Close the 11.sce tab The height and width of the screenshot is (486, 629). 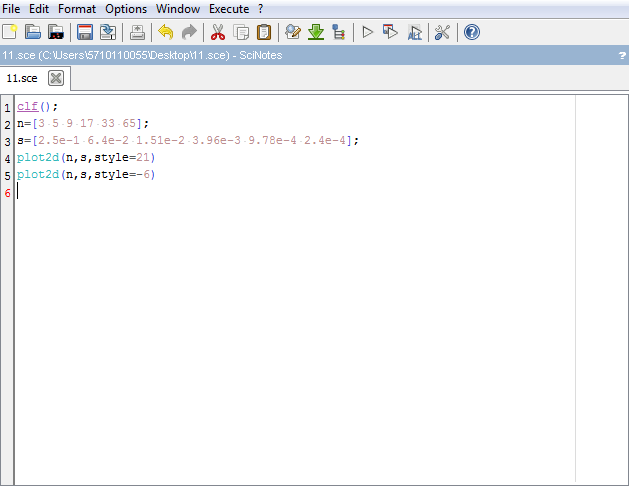tap(56, 78)
